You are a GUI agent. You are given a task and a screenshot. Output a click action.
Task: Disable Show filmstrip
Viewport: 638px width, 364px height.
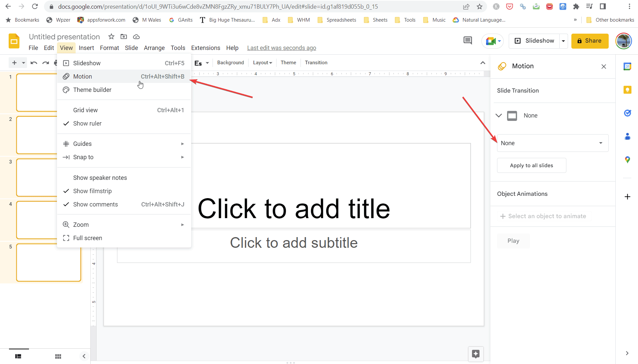[93, 191]
